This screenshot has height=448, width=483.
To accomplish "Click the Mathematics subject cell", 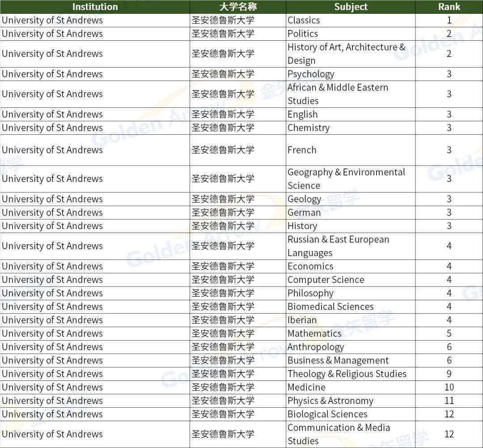I will coord(314,333).
